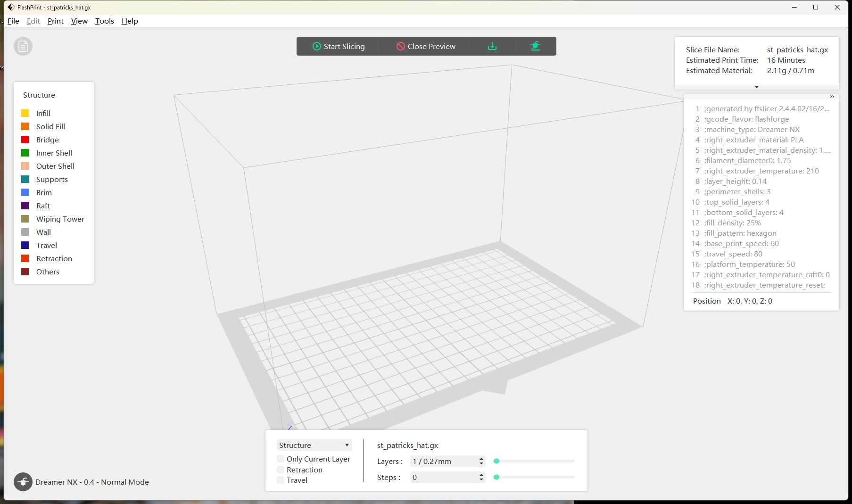This screenshot has width=852, height=504.
Task: Increase the Layers value with up arrow
Action: pos(481,459)
